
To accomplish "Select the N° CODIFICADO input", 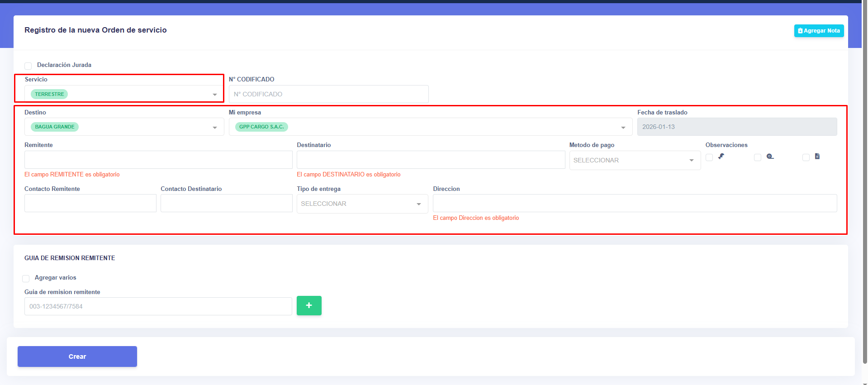I will coord(328,94).
